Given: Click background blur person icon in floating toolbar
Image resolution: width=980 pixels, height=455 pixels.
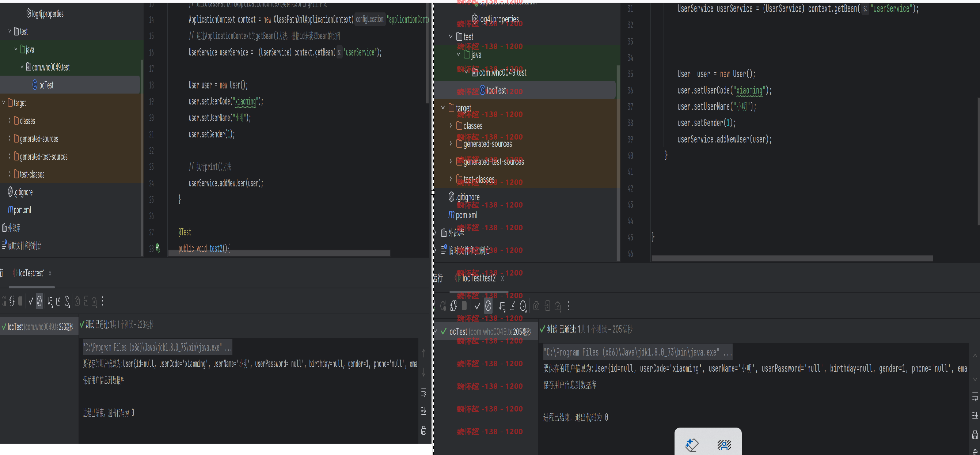Looking at the screenshot, I should [724, 445].
